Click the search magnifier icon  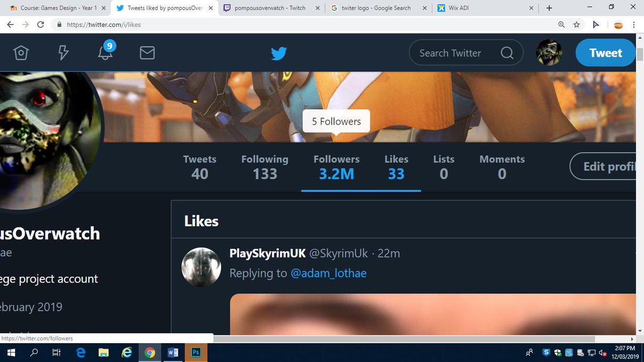click(507, 53)
